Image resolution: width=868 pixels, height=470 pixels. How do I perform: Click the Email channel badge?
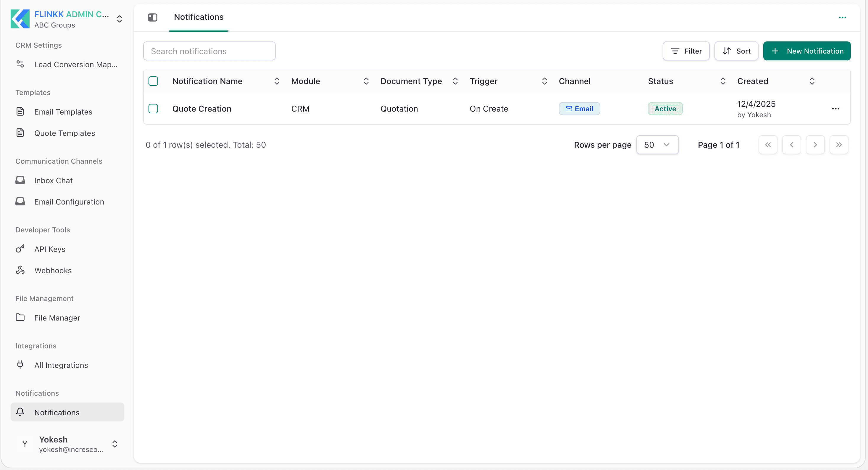[x=579, y=109]
